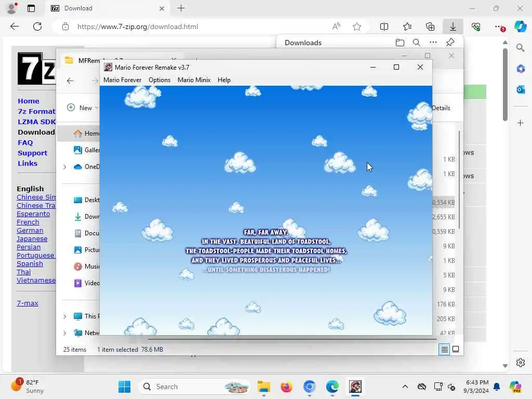Open the Favorites list in Edge
This screenshot has height=399, width=532.
pyautogui.click(x=407, y=26)
